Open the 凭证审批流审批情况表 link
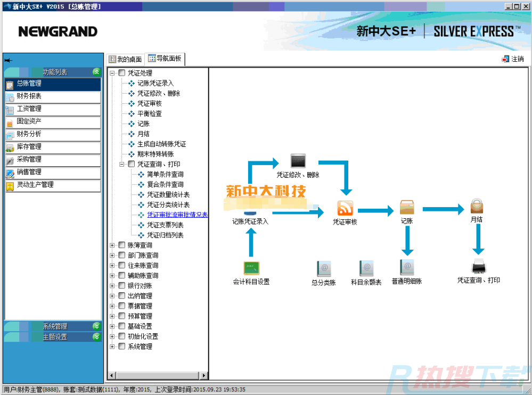The height and width of the screenshot is (395, 532). pos(177,215)
